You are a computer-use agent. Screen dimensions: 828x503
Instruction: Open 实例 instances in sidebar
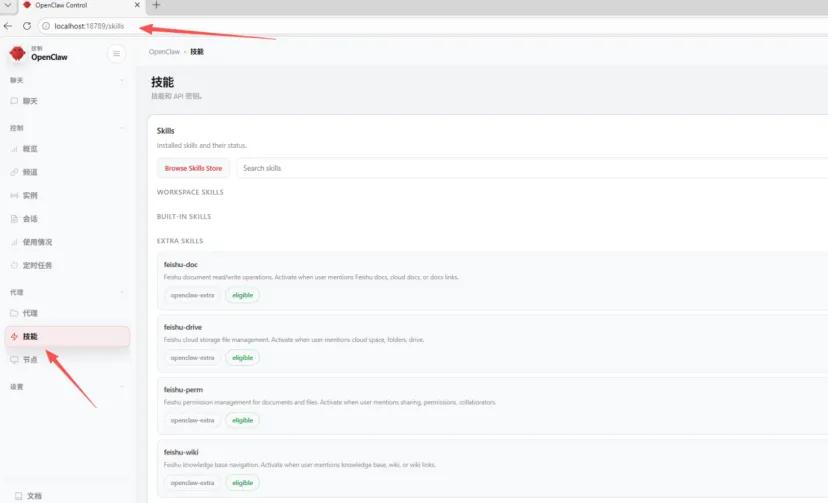(x=68, y=195)
